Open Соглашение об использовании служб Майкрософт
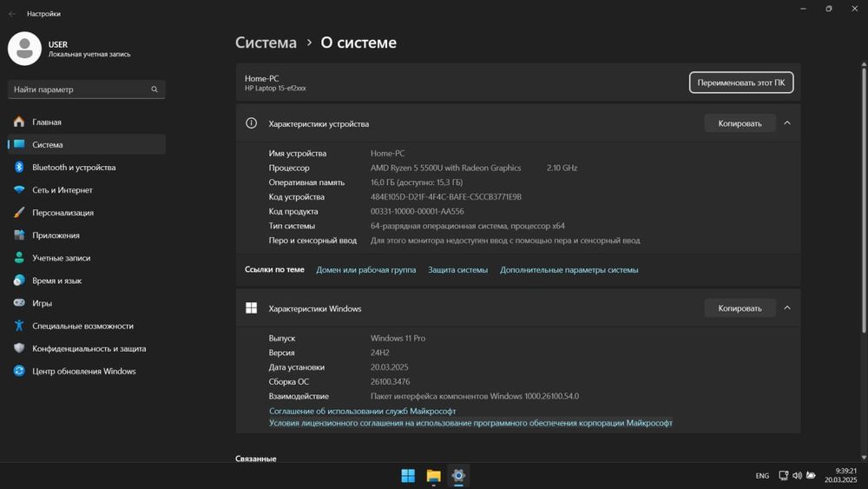Viewport: 868px width, 489px height. pyautogui.click(x=363, y=411)
